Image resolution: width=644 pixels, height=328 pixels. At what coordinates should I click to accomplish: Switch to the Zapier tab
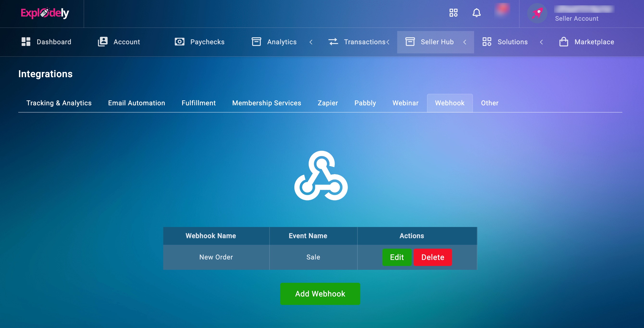click(328, 103)
